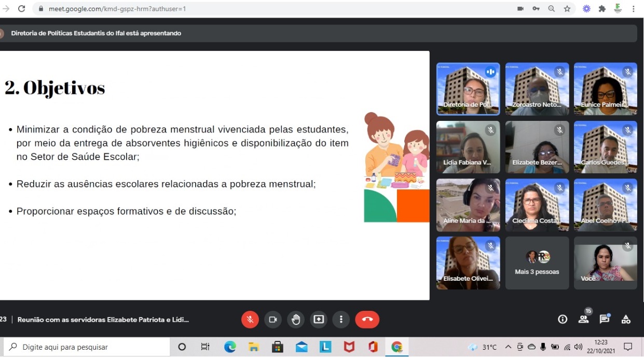Image resolution: width=644 pixels, height=357 pixels.
Task: Raise your hand in the meeting
Action: point(296,320)
